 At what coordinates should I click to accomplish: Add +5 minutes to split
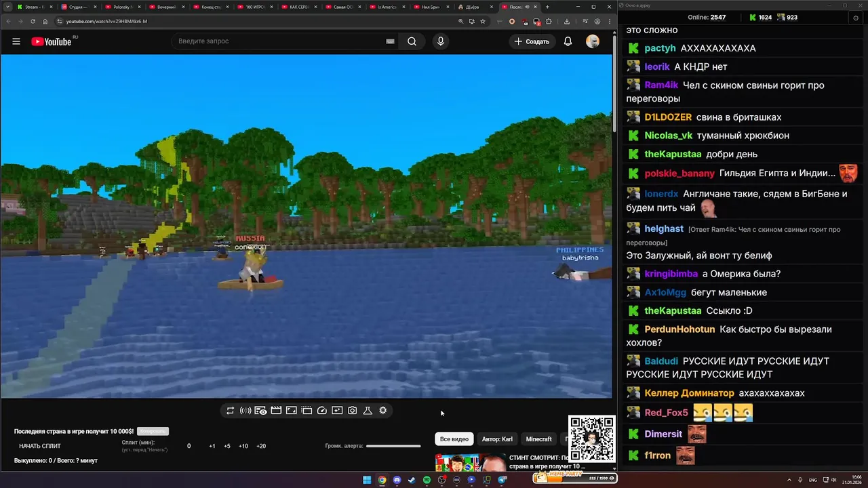pyautogui.click(x=227, y=446)
